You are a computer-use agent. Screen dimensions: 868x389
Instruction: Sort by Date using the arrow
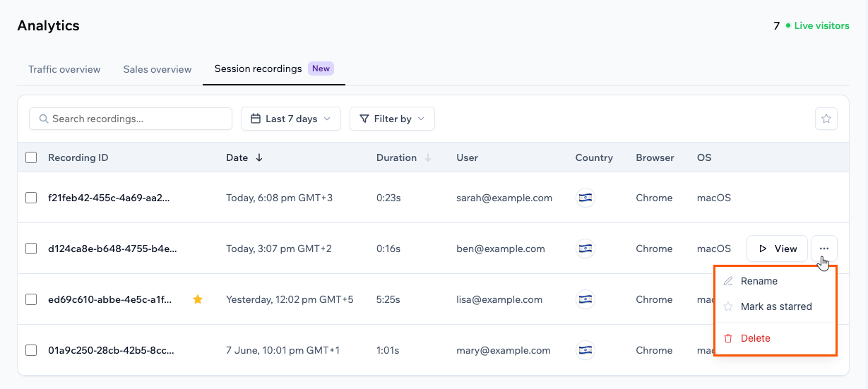tap(259, 158)
